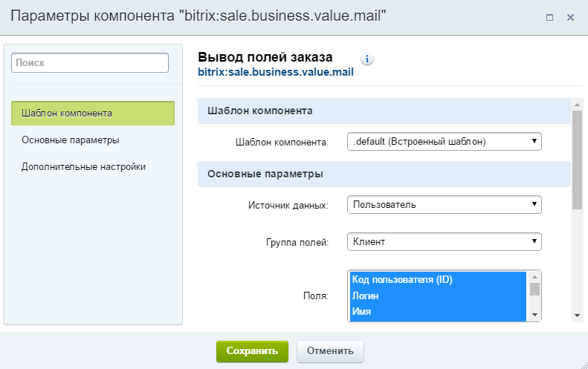Click the info icon beside the component title
This screenshot has width=588, height=369.
point(367,59)
